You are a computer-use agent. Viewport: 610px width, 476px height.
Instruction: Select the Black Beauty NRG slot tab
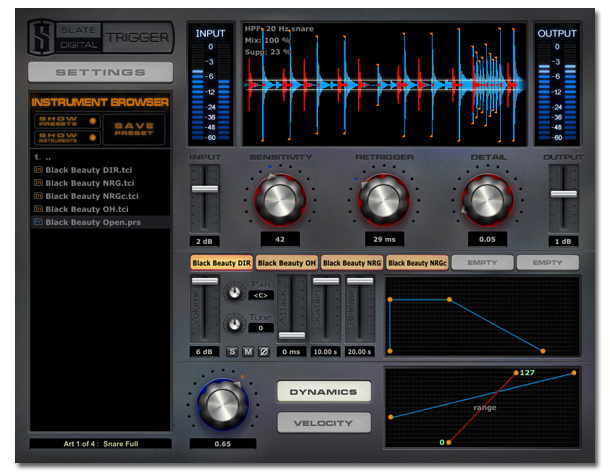[x=352, y=263]
